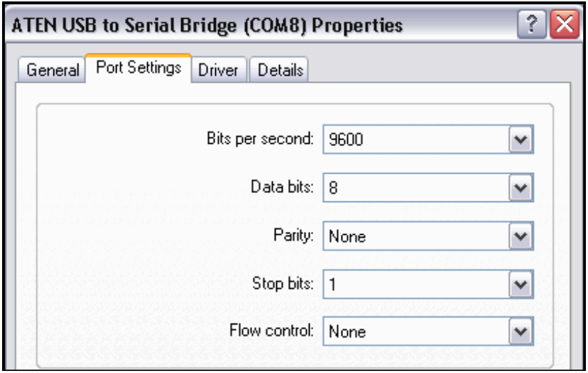
Task: Select the Port Settings tab
Action: (x=139, y=69)
